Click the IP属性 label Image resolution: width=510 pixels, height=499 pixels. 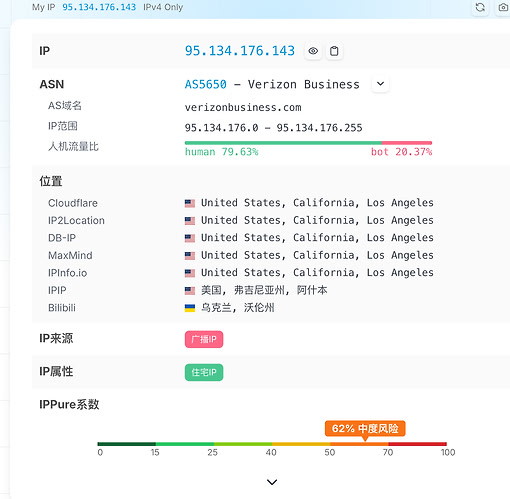click(x=56, y=371)
